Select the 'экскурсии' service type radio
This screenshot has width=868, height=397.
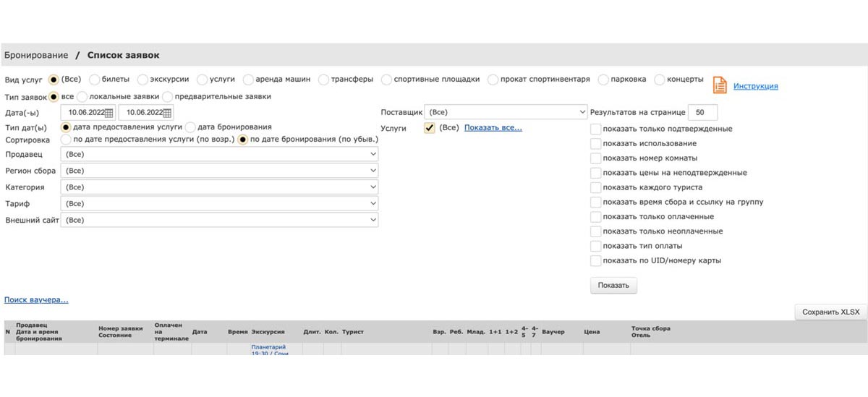(x=142, y=80)
